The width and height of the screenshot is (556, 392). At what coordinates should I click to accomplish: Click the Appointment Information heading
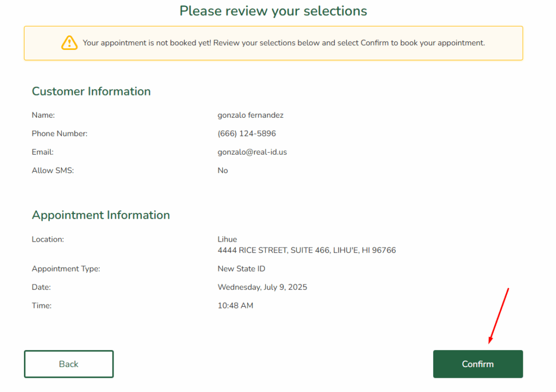click(100, 215)
